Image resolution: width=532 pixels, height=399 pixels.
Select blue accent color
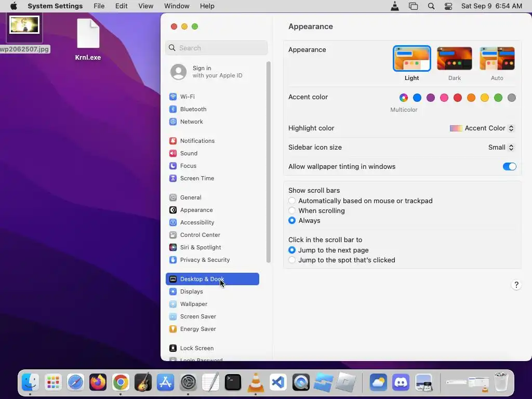coord(417,98)
